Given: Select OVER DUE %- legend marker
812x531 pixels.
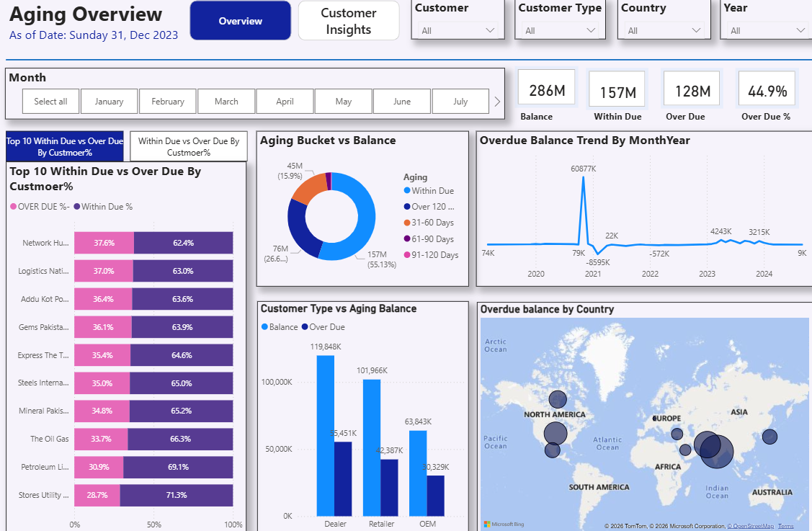Looking at the screenshot, I should tap(14, 207).
